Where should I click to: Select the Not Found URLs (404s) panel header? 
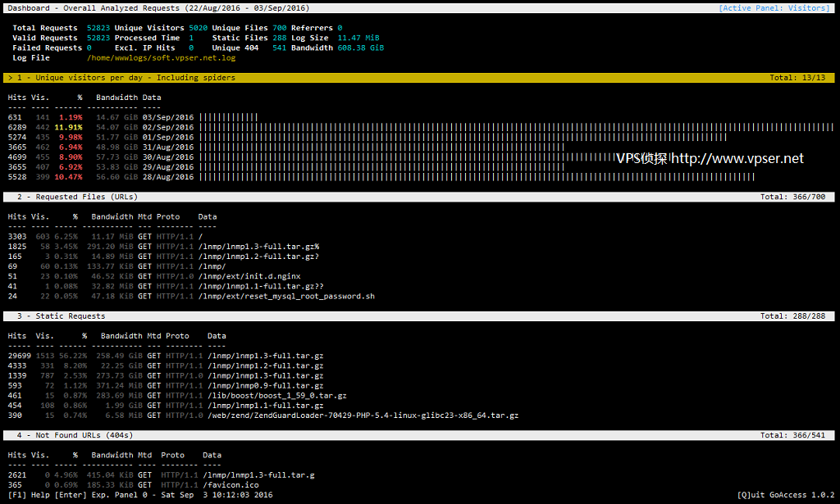(419, 435)
